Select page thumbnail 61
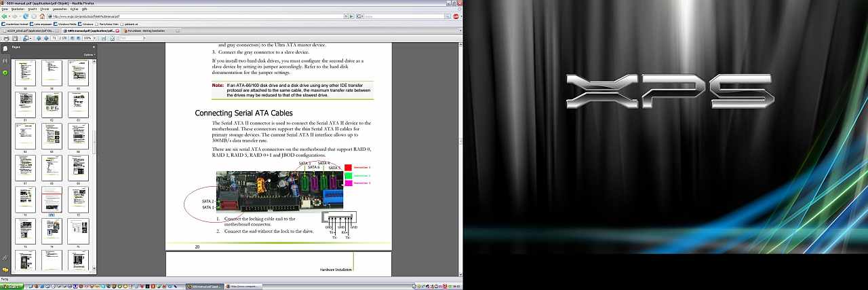Screen dimensions: 868x290 point(26,105)
